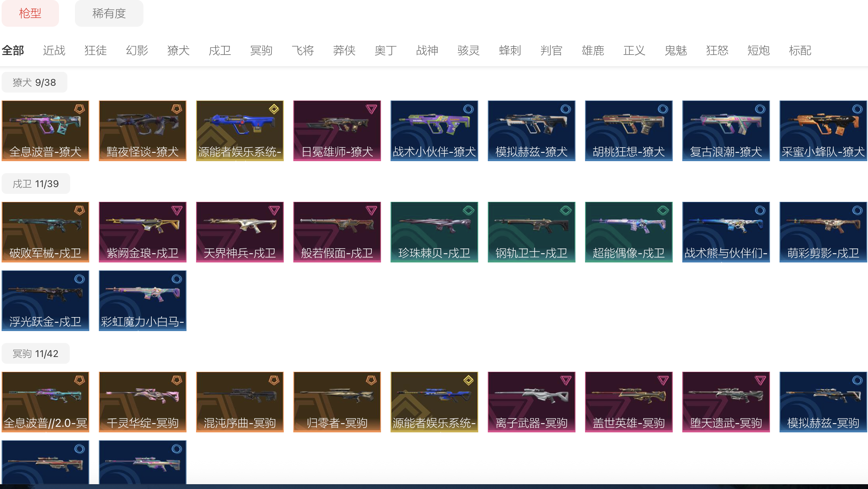Screen dimensions: 868x489
Task: Click the 冥驹 11/42 section label
Action: [x=35, y=354]
